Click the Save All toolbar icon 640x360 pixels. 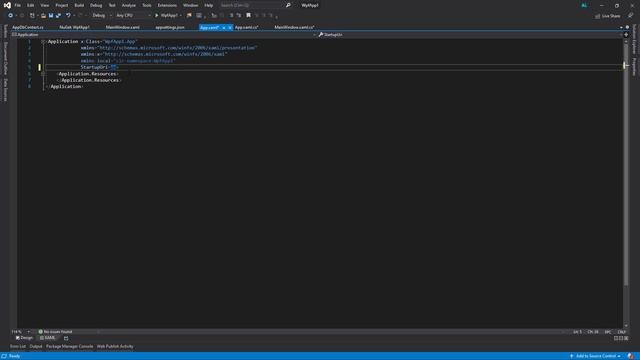[x=58, y=16]
